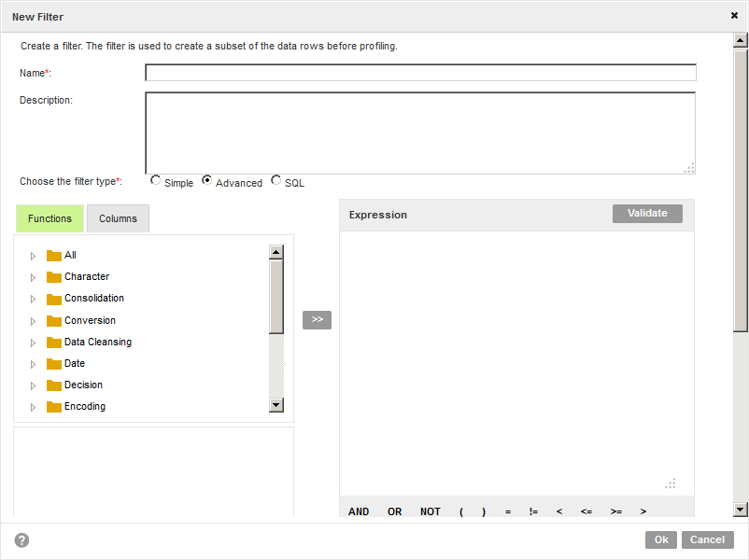Click the Date folder icon

coord(54,364)
